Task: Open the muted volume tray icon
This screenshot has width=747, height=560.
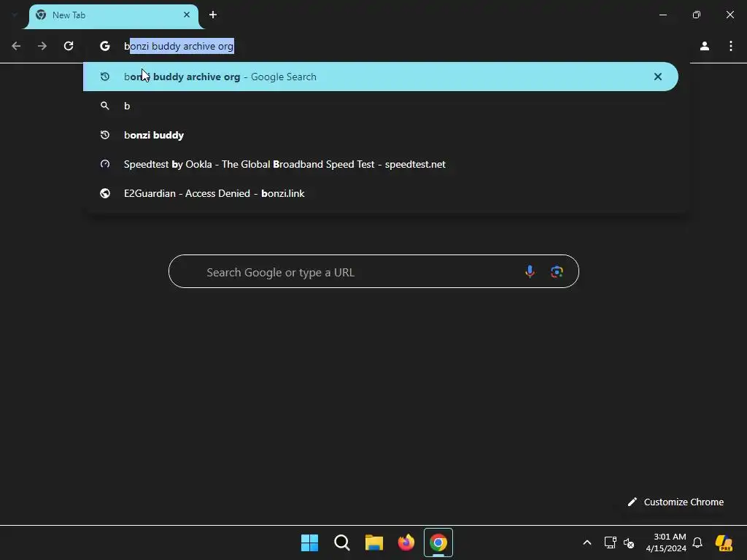Action: coord(629,542)
